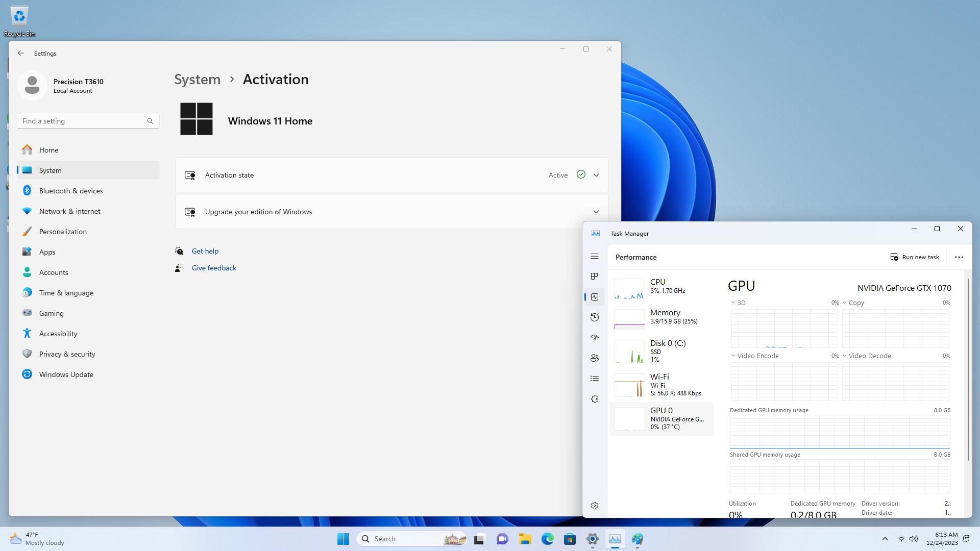
Task: Click the rightmost colorful taskbar app icon
Action: [638, 539]
